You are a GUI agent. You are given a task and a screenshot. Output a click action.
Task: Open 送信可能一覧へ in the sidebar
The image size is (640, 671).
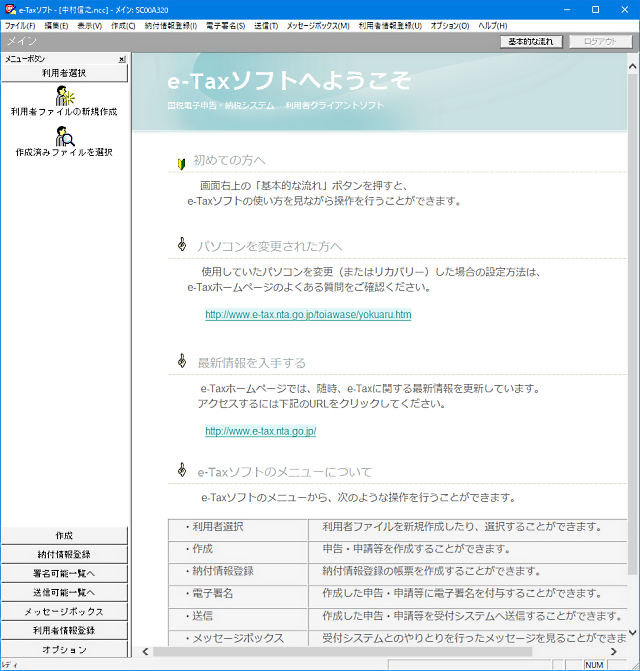[64, 592]
